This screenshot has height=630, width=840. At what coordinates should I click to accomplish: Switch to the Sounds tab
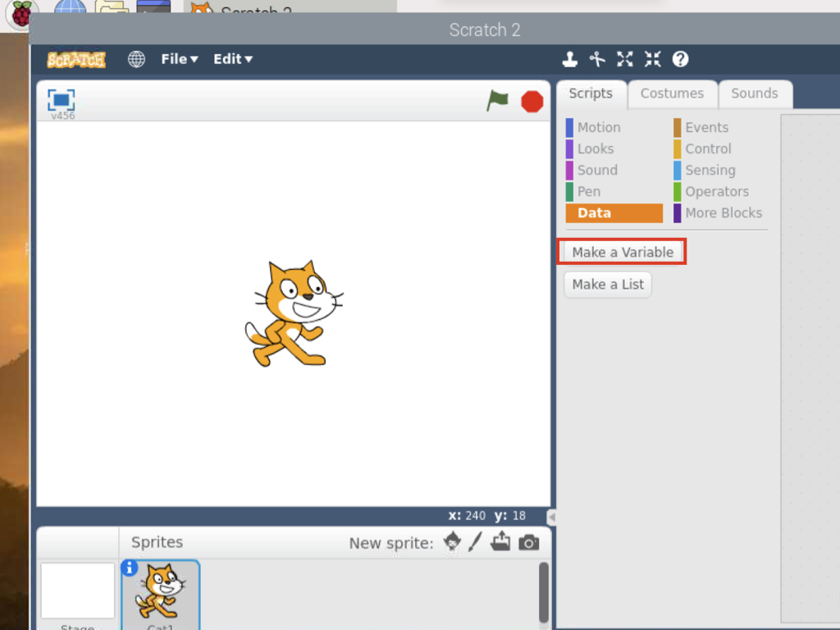click(x=755, y=94)
